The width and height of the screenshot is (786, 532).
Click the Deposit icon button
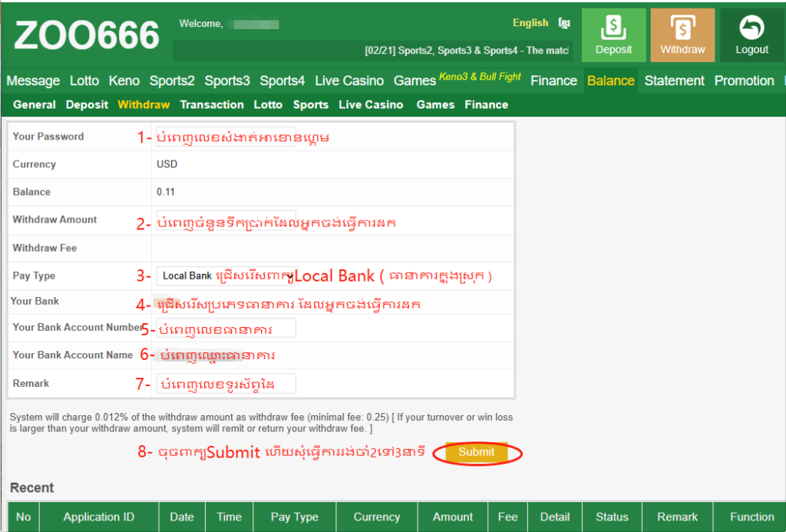(613, 35)
